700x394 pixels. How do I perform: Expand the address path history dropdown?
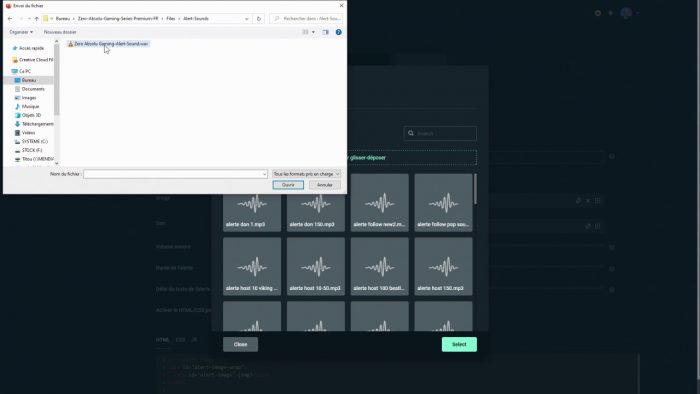point(247,19)
